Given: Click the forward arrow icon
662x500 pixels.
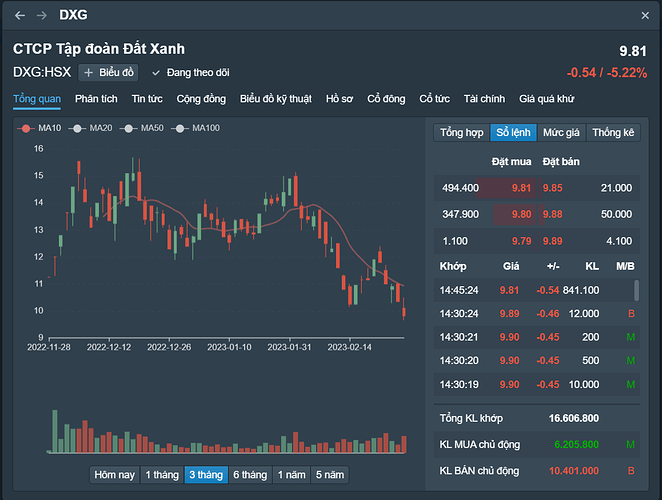Looking at the screenshot, I should (x=41, y=16).
